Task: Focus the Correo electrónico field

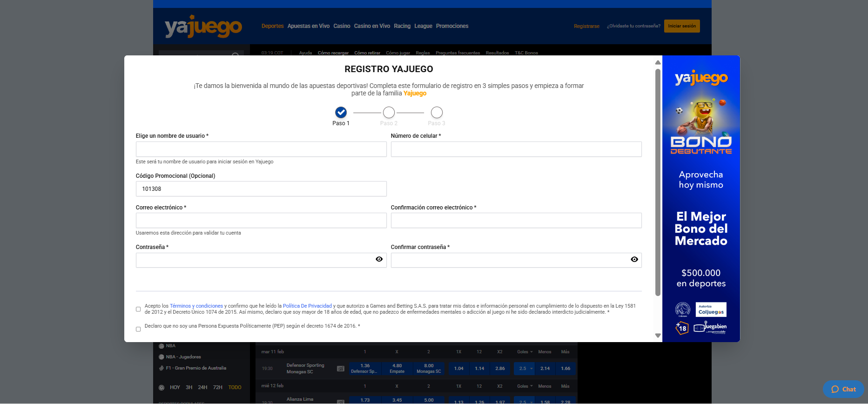Action: pos(261,221)
